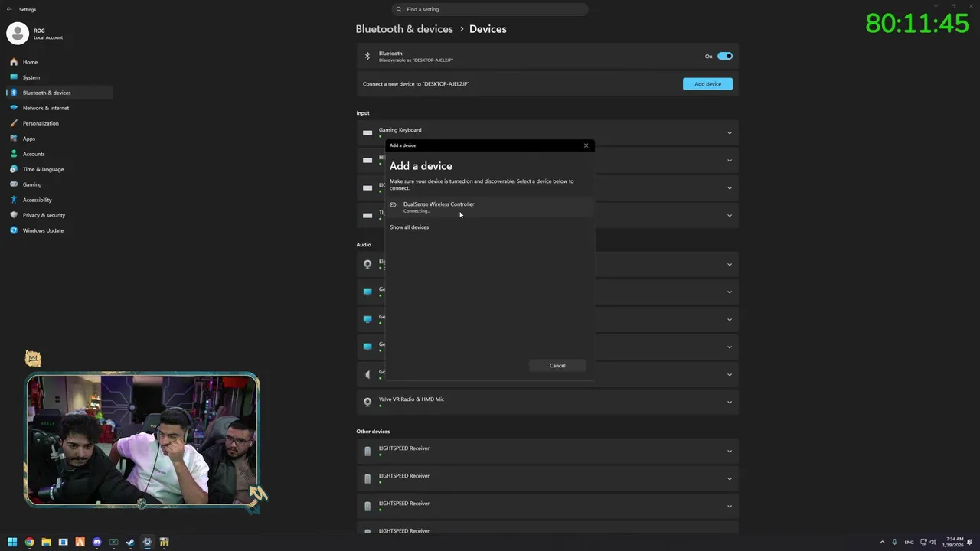Expand the Valve VR Radio & HMD Mic row
This screenshot has width=980, height=551.
730,403
